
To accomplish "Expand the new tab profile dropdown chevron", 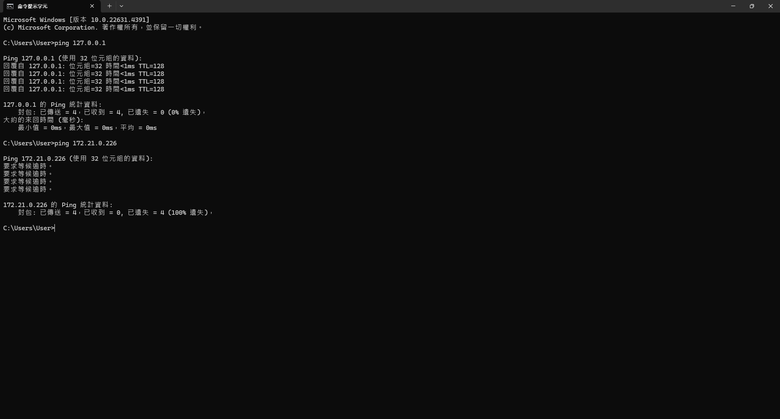I will click(x=121, y=6).
